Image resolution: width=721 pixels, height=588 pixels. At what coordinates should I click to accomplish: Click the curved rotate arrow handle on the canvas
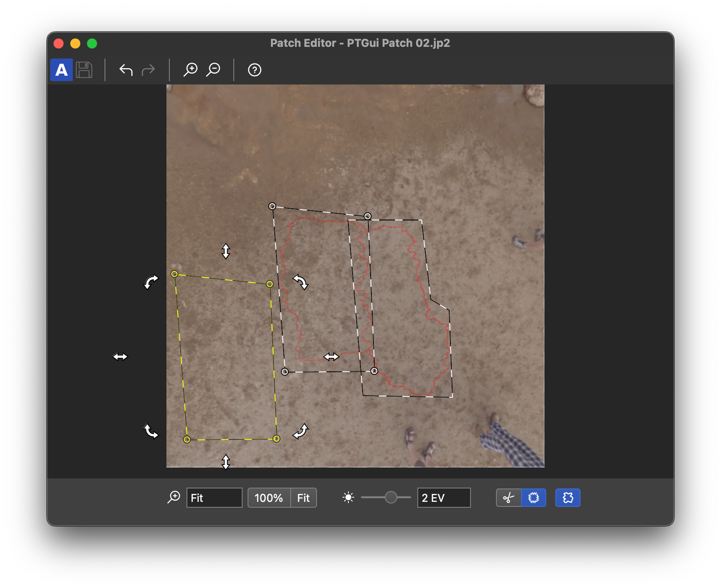point(301,282)
